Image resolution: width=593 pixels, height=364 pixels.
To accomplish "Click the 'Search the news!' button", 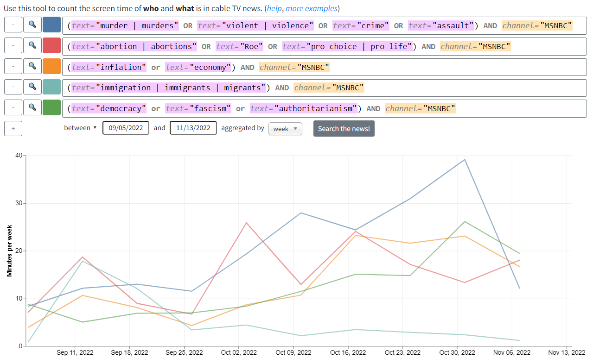I will [344, 128].
